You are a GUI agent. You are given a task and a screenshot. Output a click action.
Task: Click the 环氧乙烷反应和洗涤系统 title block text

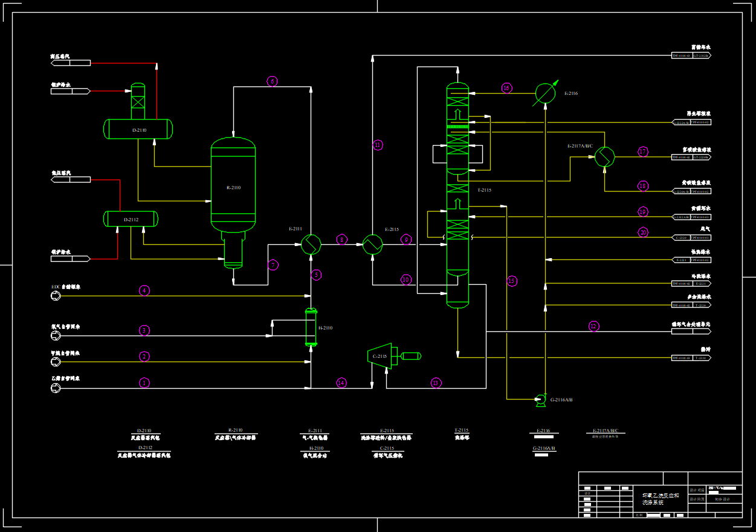pyautogui.click(x=660, y=499)
